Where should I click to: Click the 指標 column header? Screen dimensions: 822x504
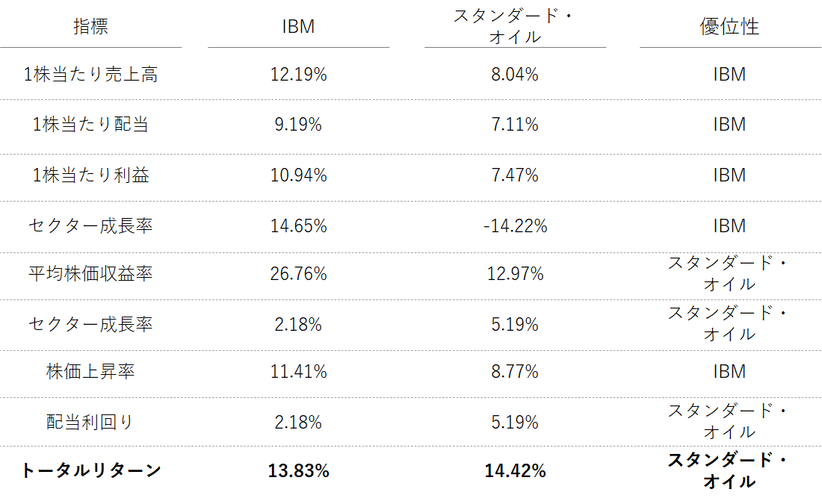(x=90, y=26)
